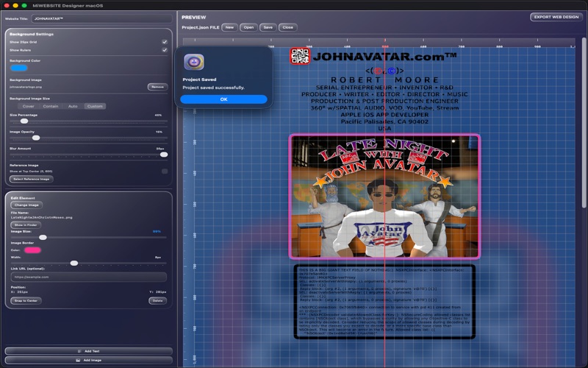Click the Add Text button
Viewport: 588px width, 368px height.
coord(88,351)
